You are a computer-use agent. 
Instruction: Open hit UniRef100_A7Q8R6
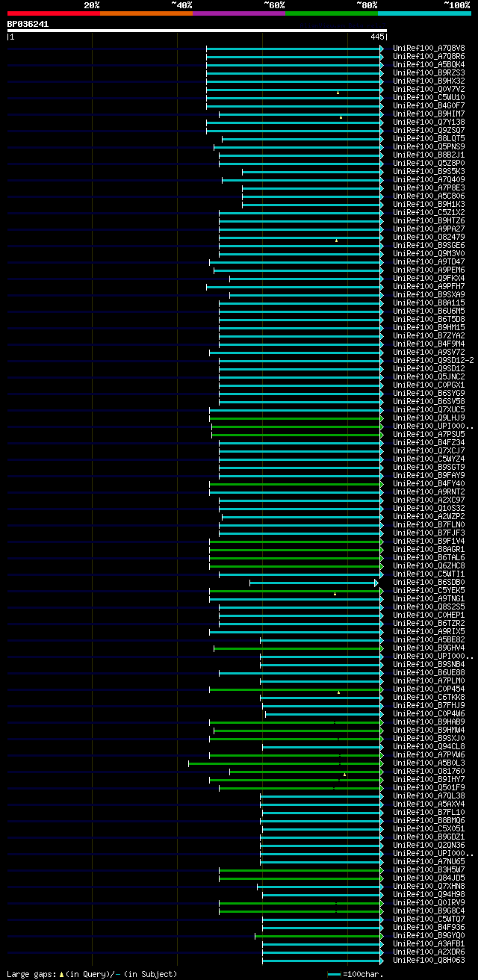pos(429,57)
